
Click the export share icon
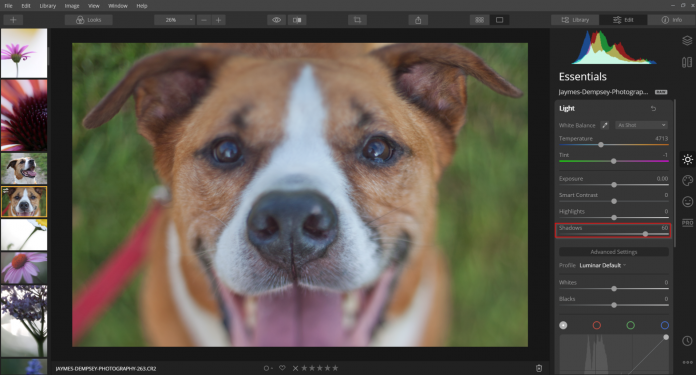(418, 20)
